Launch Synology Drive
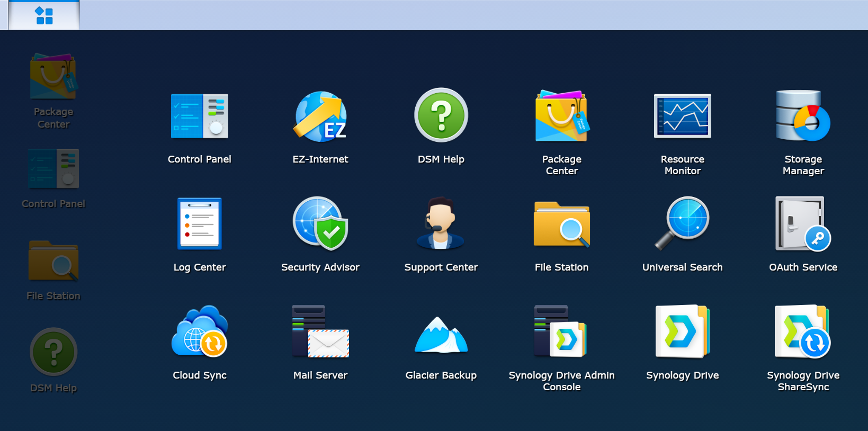This screenshot has width=868, height=431. point(683,331)
